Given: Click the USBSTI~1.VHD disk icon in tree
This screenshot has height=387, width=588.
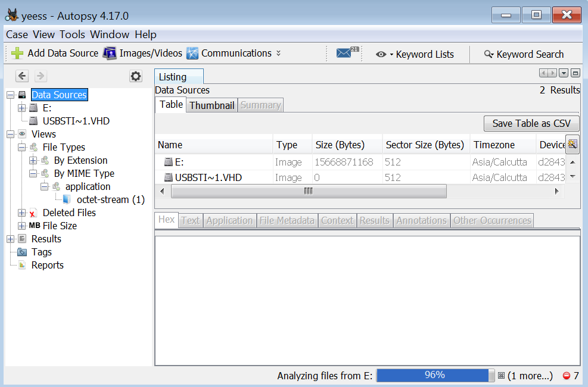Looking at the screenshot, I should (33, 121).
